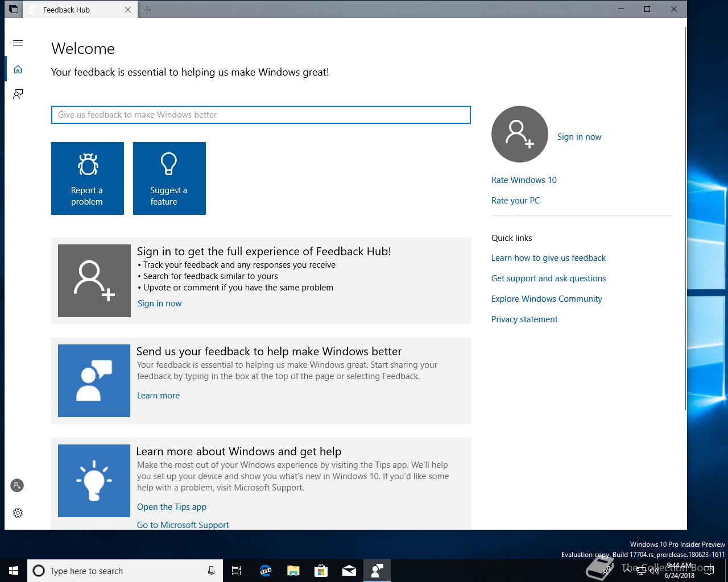Open the Windows Start menu

[14, 571]
